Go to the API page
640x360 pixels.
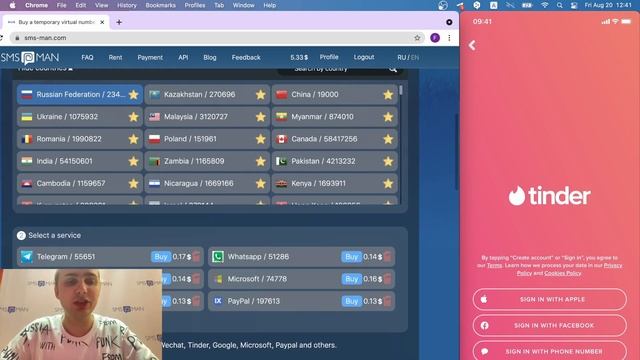tap(183, 58)
